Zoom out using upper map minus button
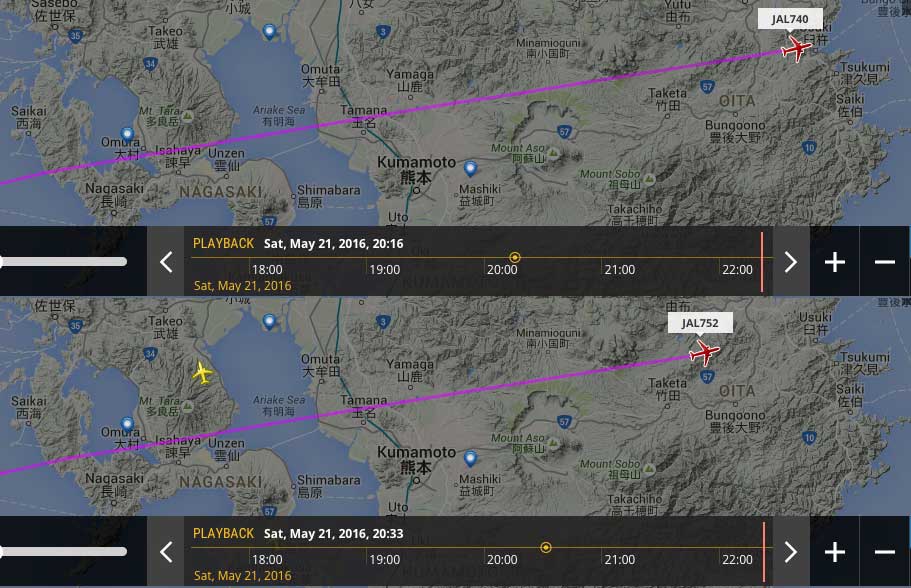The image size is (911, 588). pos(885,262)
